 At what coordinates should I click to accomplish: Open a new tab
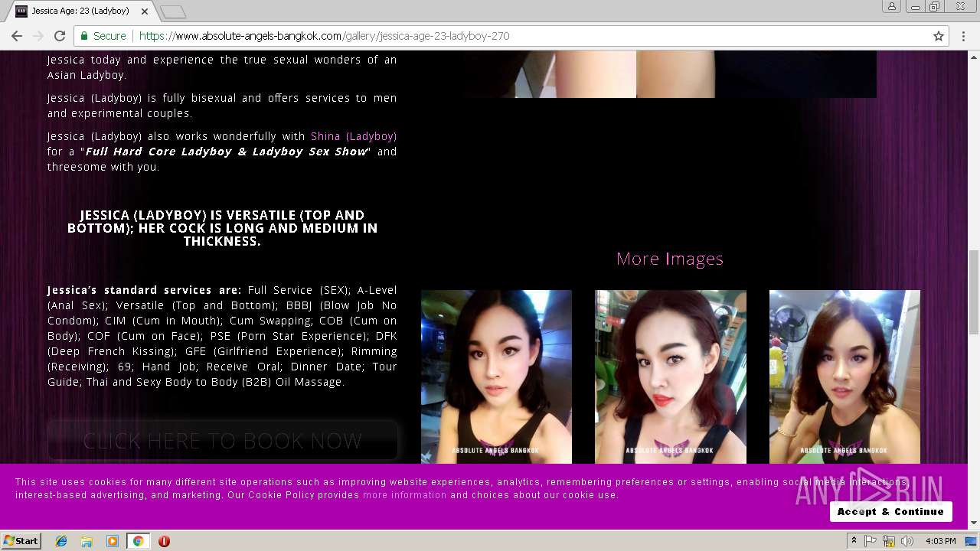click(x=173, y=11)
